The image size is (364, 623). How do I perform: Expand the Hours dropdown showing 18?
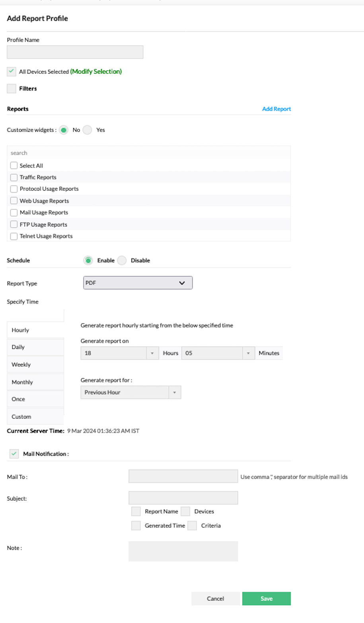tap(152, 353)
